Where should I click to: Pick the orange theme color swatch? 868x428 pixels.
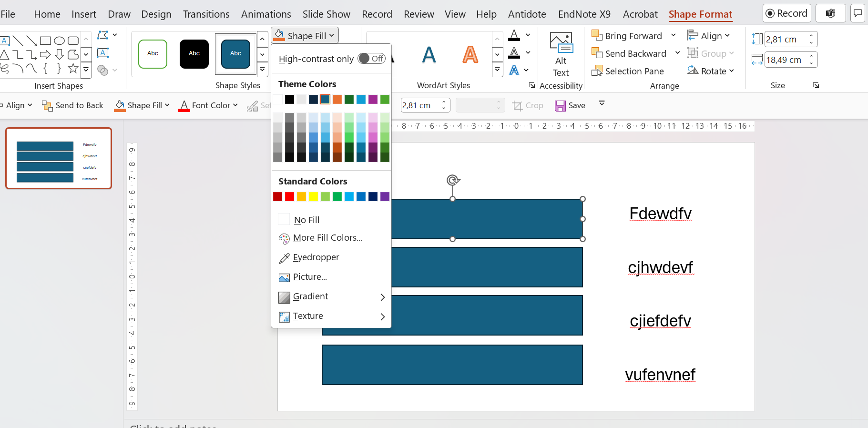[337, 99]
